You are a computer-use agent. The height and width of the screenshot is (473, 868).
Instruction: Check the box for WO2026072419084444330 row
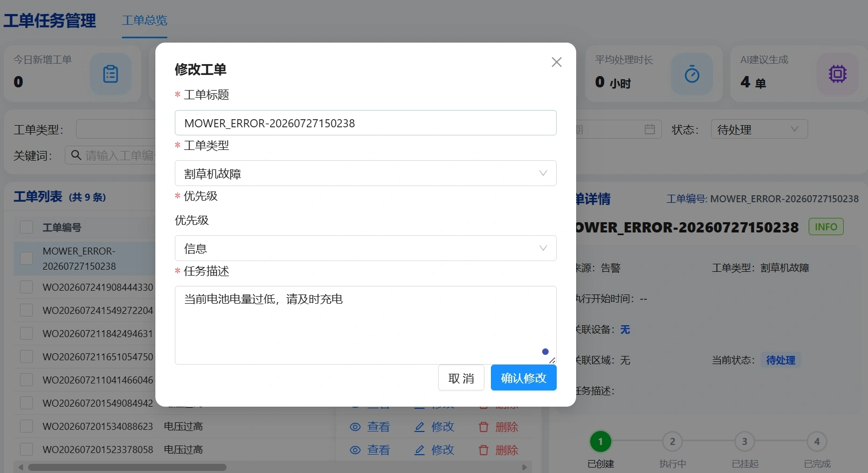pyautogui.click(x=26, y=287)
